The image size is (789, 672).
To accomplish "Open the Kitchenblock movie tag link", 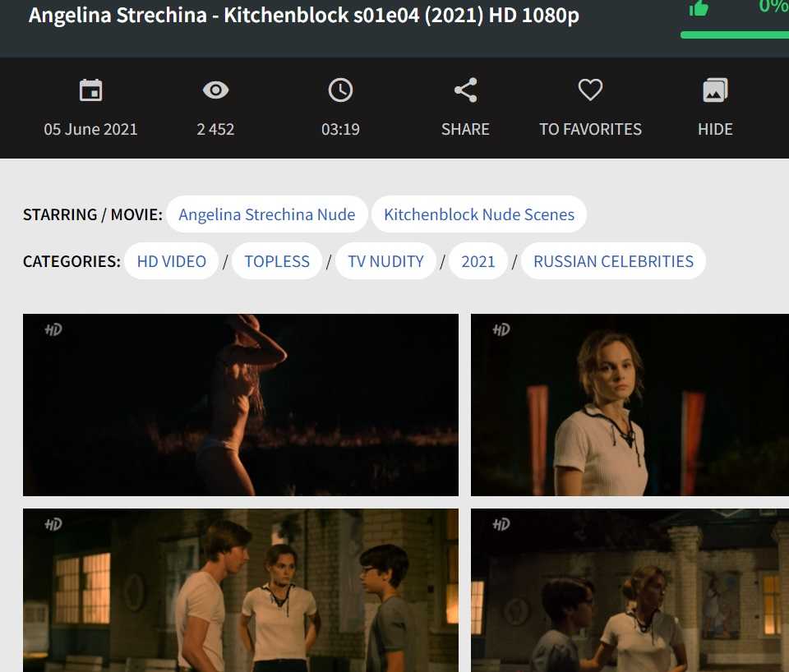I will click(x=479, y=214).
